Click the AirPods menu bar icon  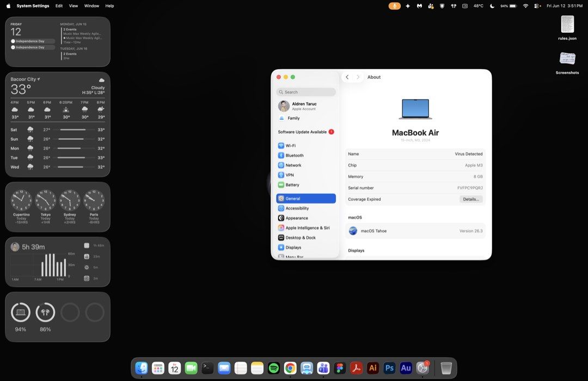click(454, 5)
